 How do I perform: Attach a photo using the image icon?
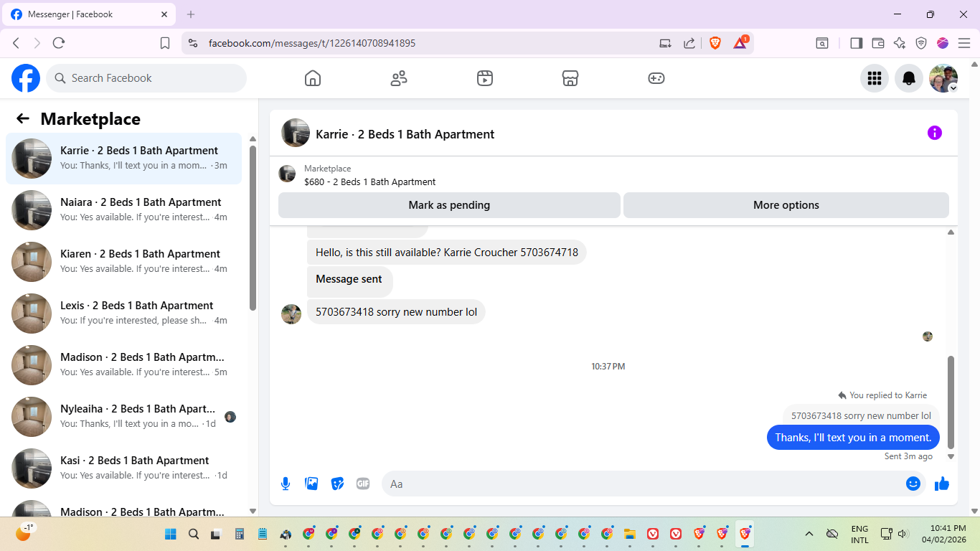coord(311,484)
